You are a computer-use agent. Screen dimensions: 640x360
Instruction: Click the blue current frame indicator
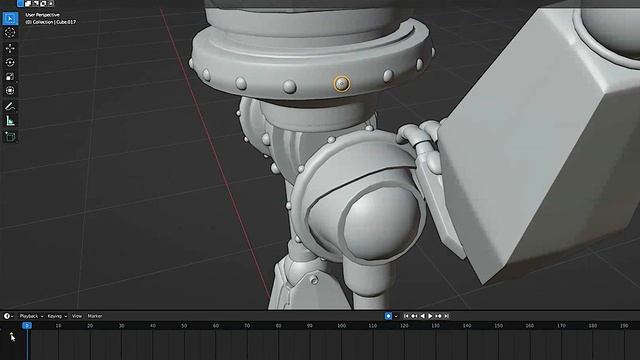click(27, 325)
